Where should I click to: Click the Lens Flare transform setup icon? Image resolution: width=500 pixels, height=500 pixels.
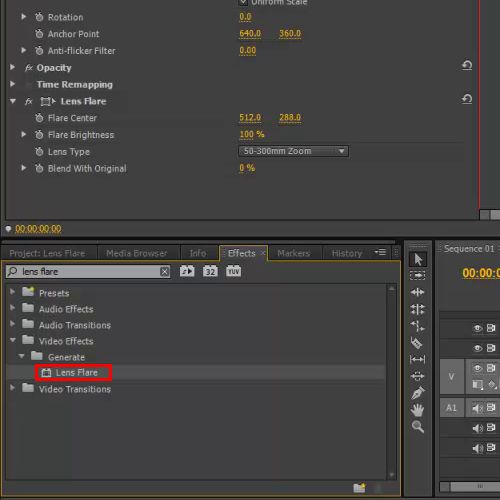[48, 101]
